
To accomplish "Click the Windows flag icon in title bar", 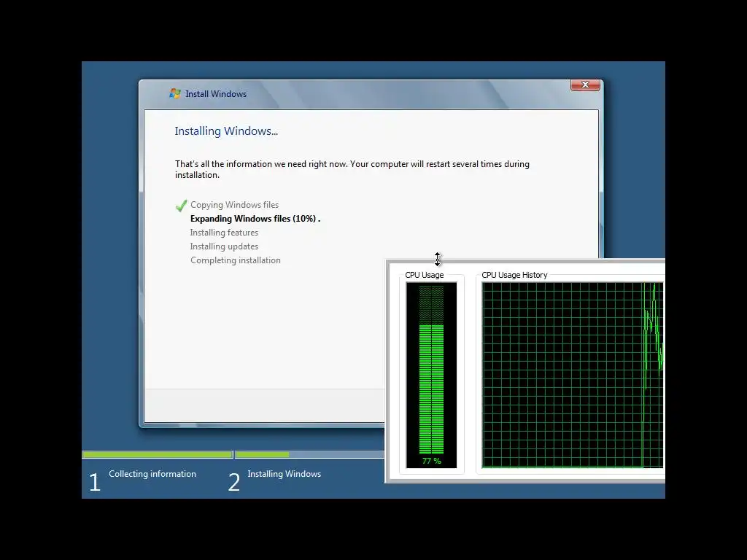I will 175,93.
